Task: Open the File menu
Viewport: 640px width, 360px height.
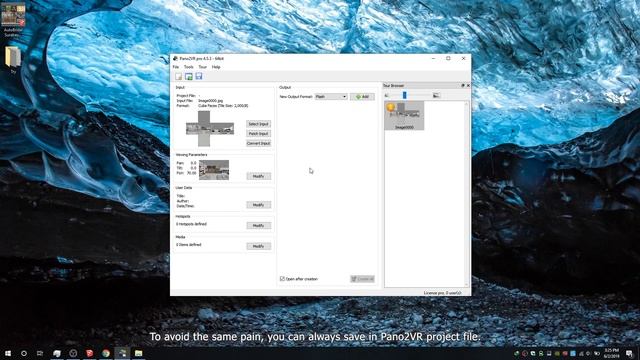Action: [x=176, y=67]
